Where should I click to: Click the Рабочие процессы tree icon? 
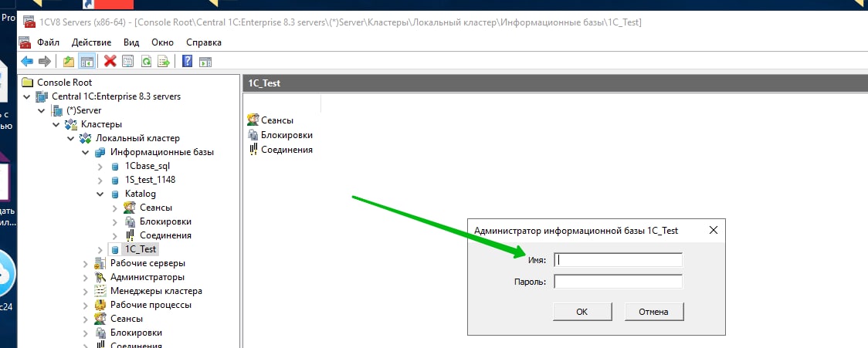tap(100, 304)
